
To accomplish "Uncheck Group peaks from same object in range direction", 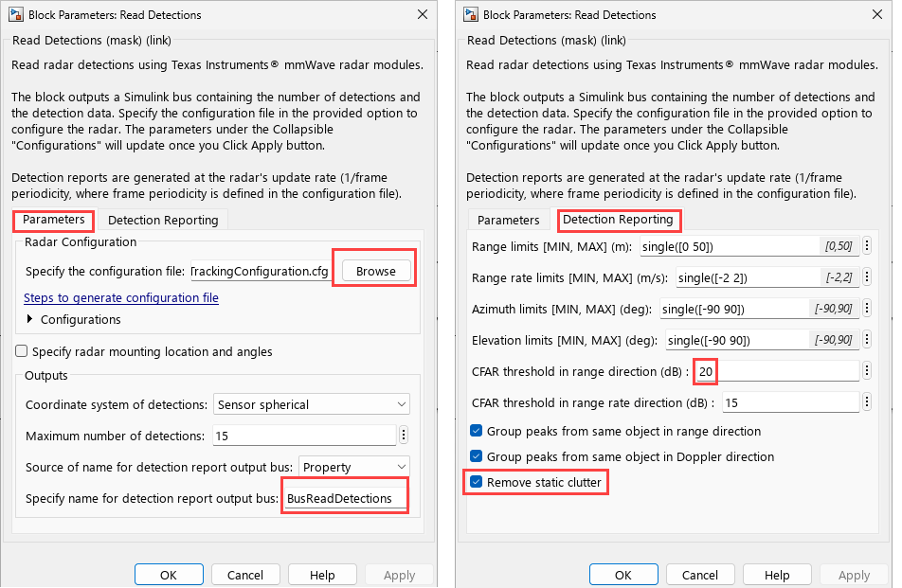I will (476, 431).
